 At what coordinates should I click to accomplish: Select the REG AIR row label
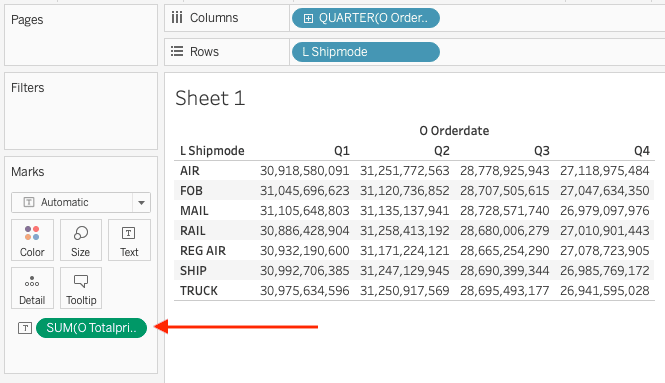point(203,251)
